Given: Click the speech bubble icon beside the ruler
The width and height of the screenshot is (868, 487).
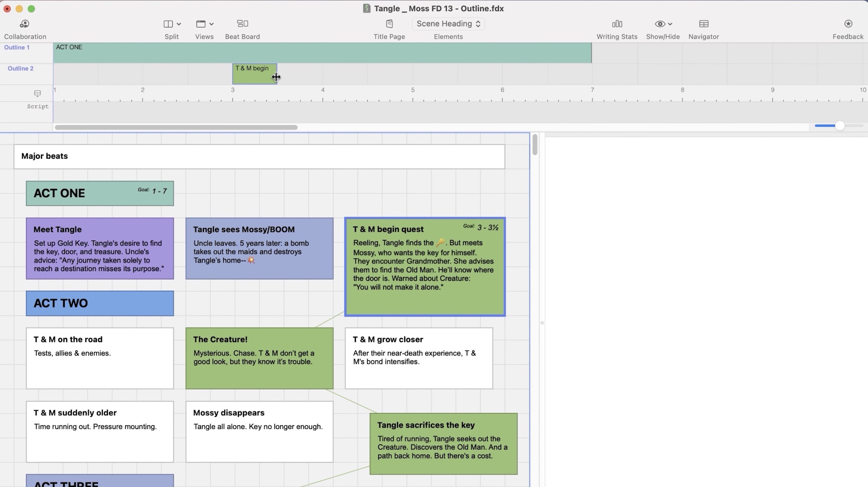Looking at the screenshot, I should coord(37,93).
